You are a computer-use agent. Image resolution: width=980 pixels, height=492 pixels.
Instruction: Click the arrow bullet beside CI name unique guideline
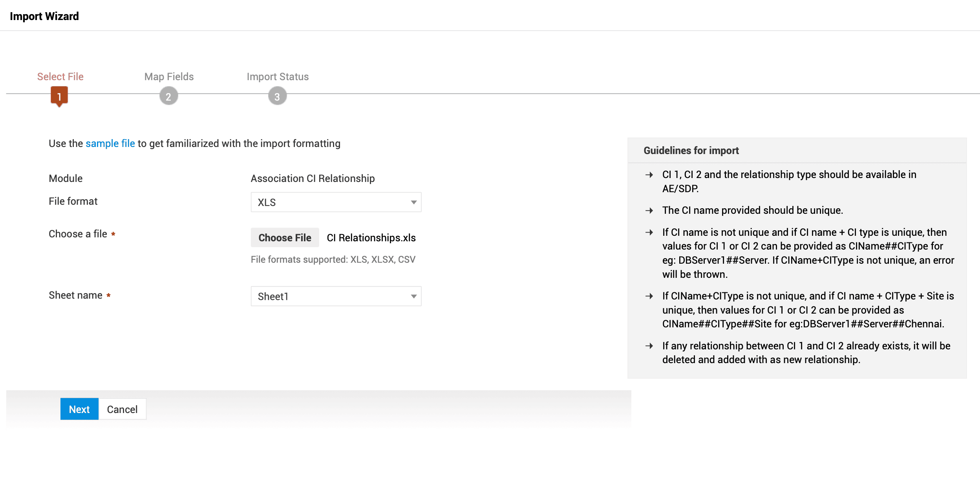pyautogui.click(x=649, y=211)
